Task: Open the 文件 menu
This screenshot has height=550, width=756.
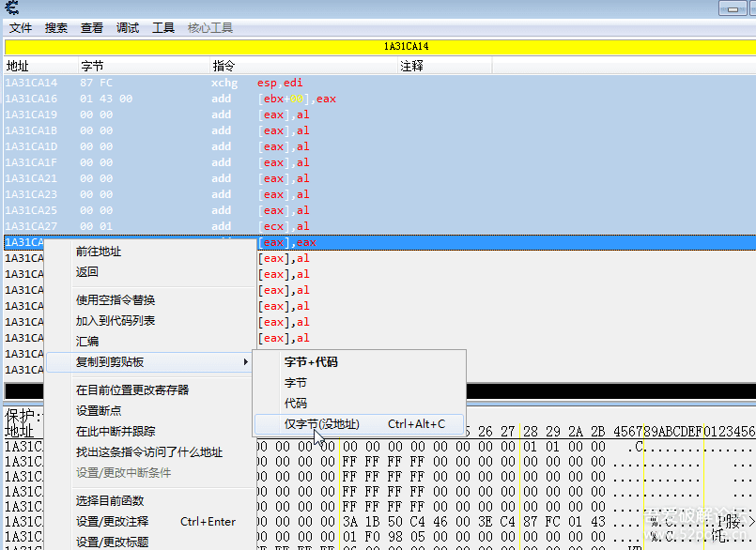Action: (x=21, y=28)
